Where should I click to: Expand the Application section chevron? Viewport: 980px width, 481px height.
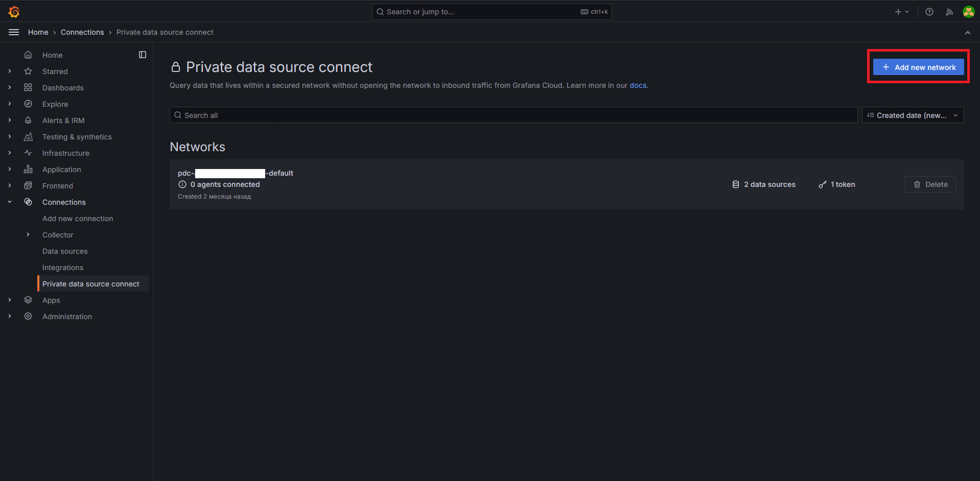[10, 169]
